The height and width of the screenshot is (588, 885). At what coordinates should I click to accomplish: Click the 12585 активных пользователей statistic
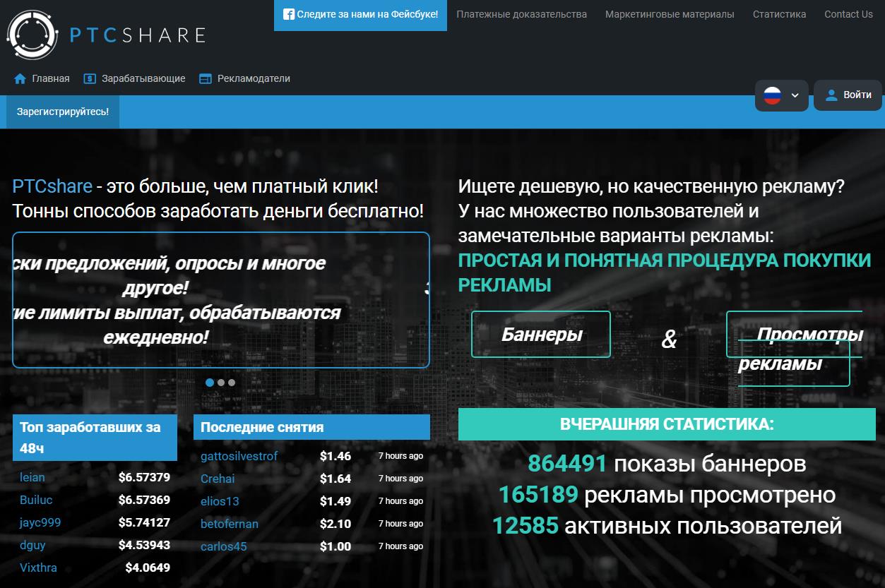tap(667, 526)
